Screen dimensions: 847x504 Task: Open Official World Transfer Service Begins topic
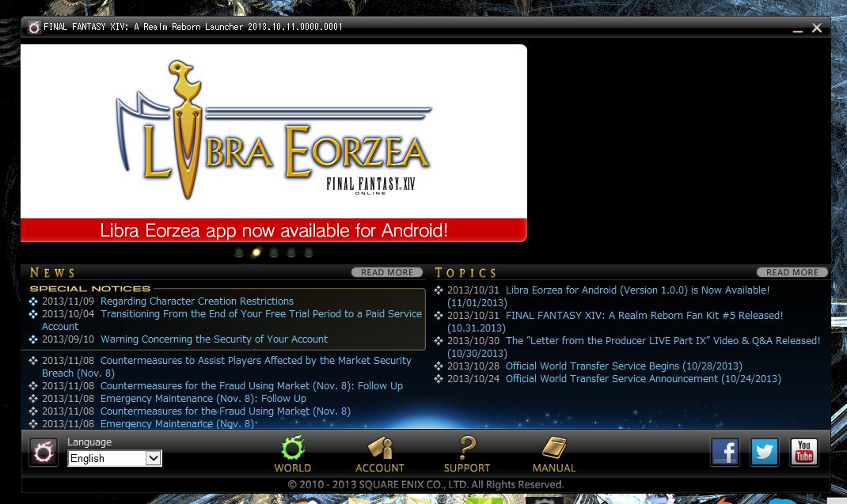pos(624,366)
